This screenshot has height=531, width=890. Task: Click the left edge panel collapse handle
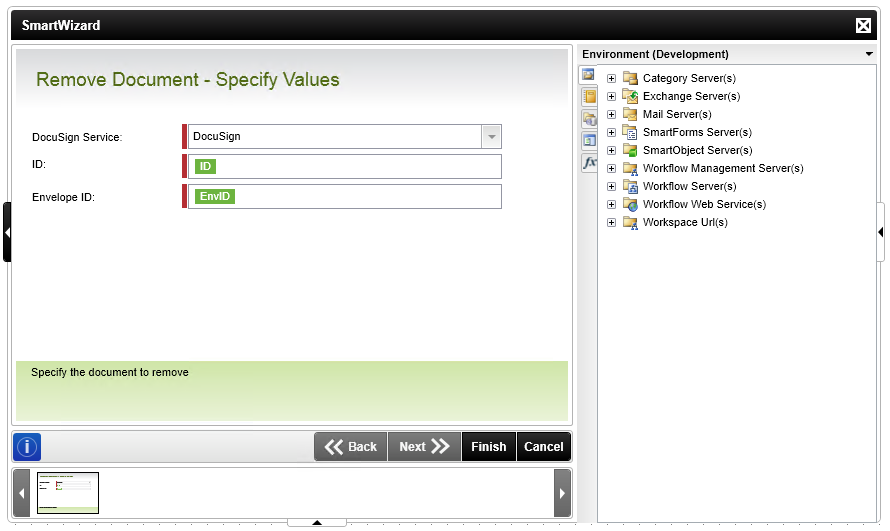point(7,232)
